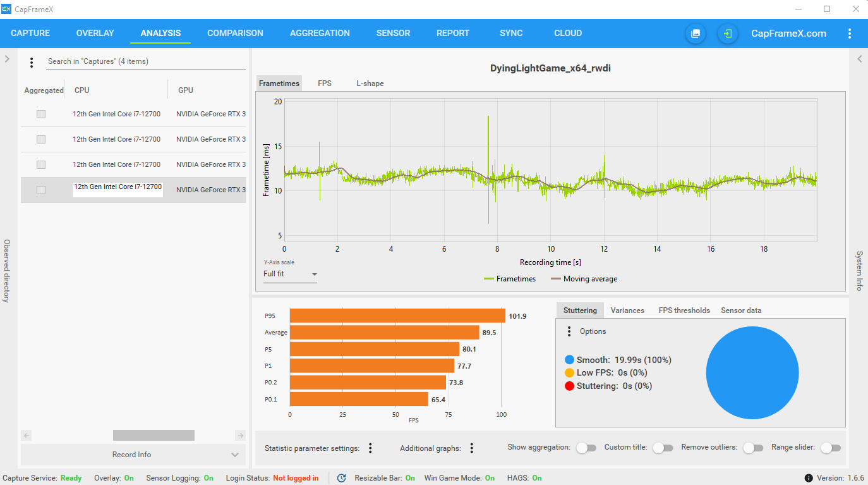Enable the Custom title toggle
The height and width of the screenshot is (485, 868).
pos(663,448)
